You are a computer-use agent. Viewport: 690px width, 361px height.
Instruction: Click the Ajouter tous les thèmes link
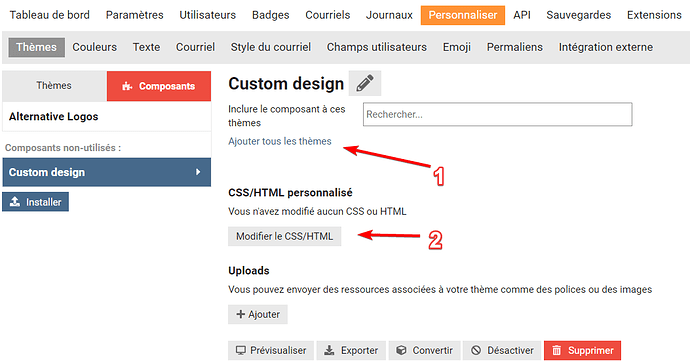[x=280, y=141]
